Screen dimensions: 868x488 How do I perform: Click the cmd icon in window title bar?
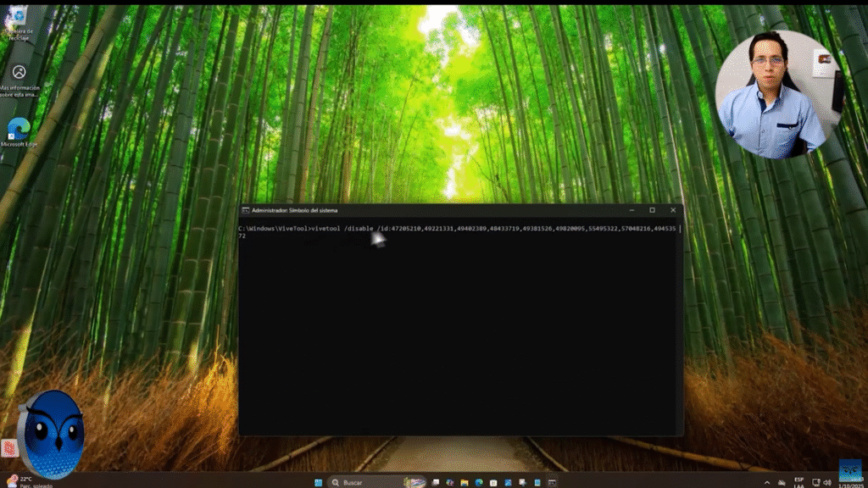pyautogui.click(x=245, y=210)
